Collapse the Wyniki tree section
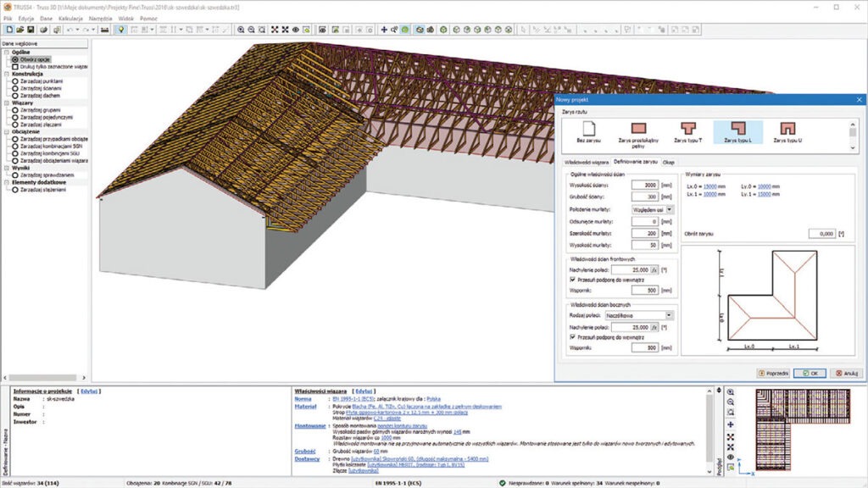Screen dimensions: 868x488 [7, 168]
